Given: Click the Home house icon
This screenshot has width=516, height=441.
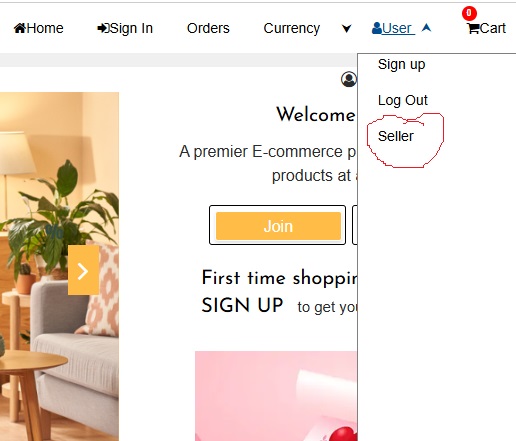Looking at the screenshot, I should 20,28.
